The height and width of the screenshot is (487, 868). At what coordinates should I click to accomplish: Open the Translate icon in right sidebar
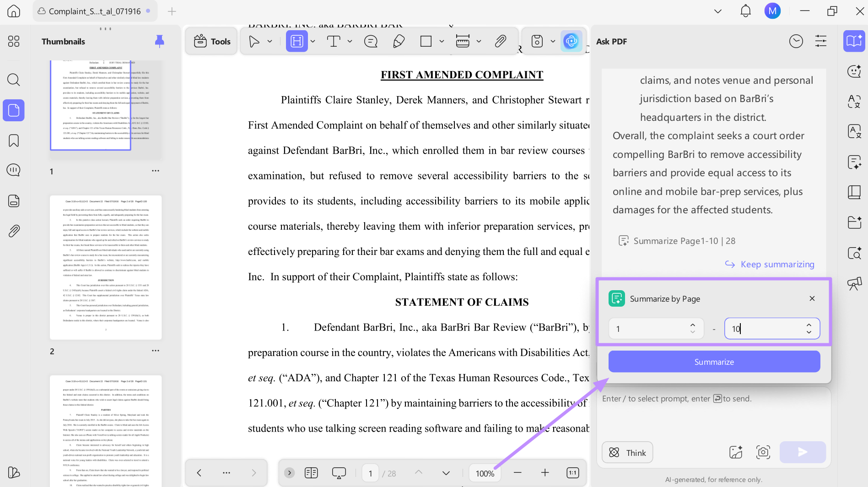(x=854, y=101)
